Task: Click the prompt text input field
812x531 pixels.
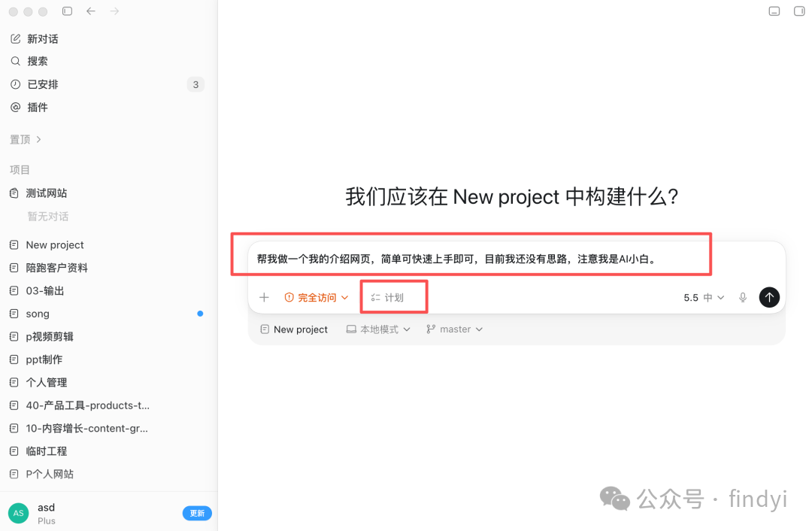Action: (x=517, y=259)
